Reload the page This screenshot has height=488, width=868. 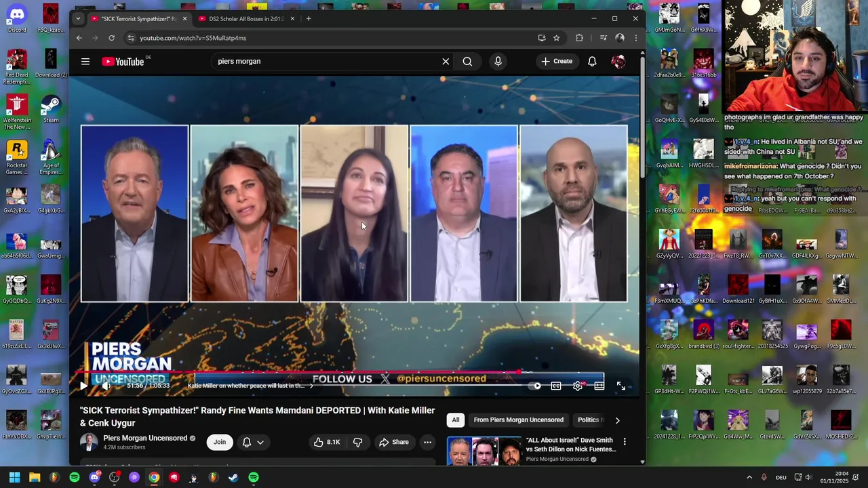click(x=111, y=38)
